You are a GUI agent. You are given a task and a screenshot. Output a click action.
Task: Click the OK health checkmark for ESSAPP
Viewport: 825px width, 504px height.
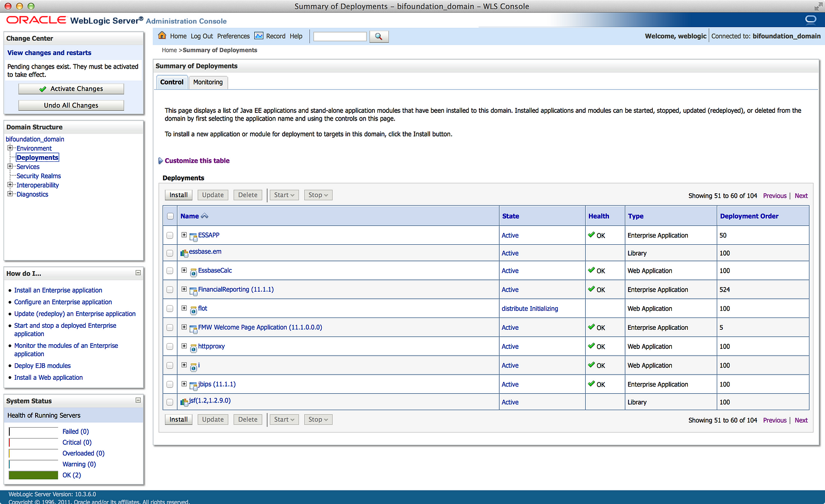coord(591,234)
